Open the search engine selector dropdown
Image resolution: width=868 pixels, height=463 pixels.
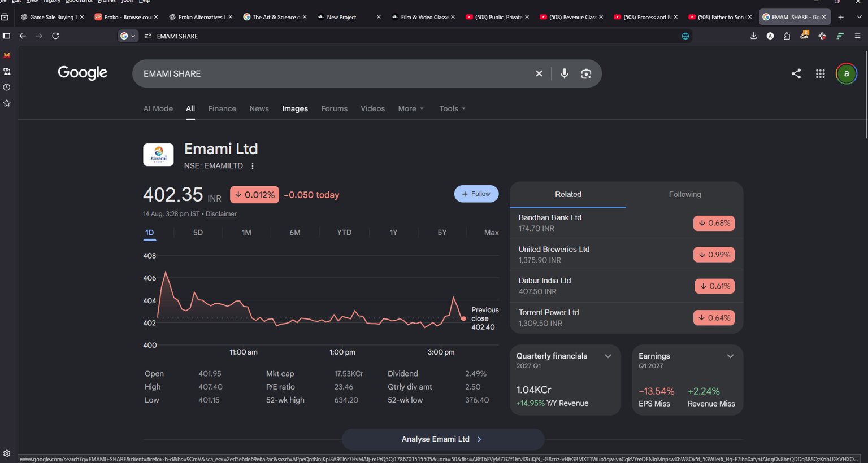click(128, 36)
